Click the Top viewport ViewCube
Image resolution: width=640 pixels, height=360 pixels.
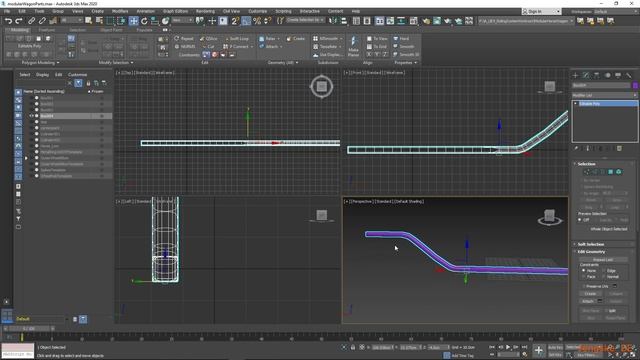pyautogui.click(x=322, y=86)
